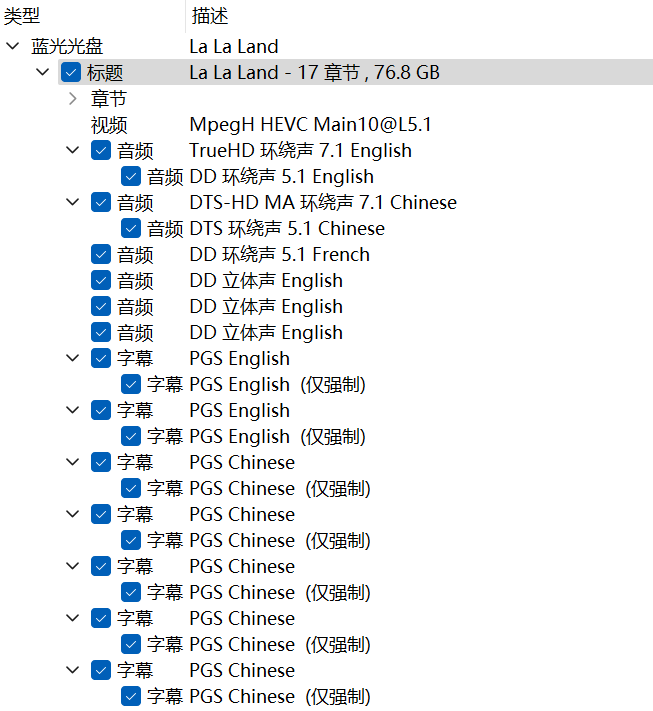Click the 'TrueHD 环绕声 7.1 English' description
Viewport: 653px width, 711px height.
[x=301, y=151]
